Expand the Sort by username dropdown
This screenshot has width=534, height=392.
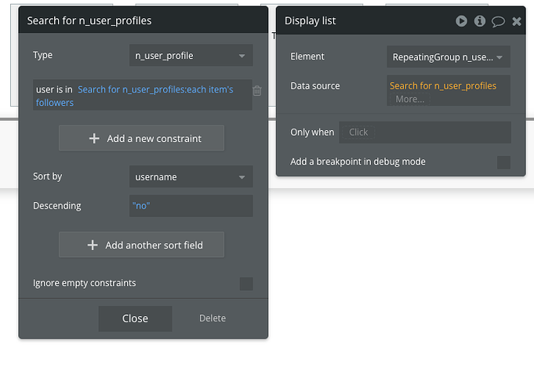tap(191, 177)
